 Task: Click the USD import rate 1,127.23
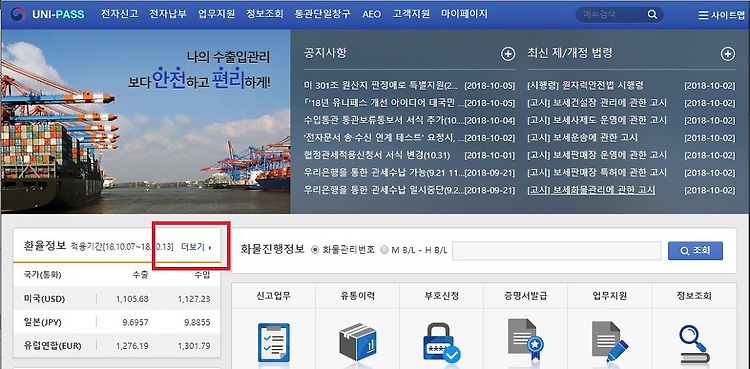click(194, 299)
